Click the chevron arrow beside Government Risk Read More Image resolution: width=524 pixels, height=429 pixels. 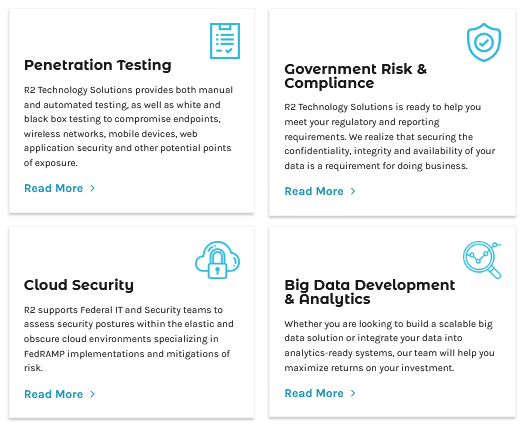(353, 191)
